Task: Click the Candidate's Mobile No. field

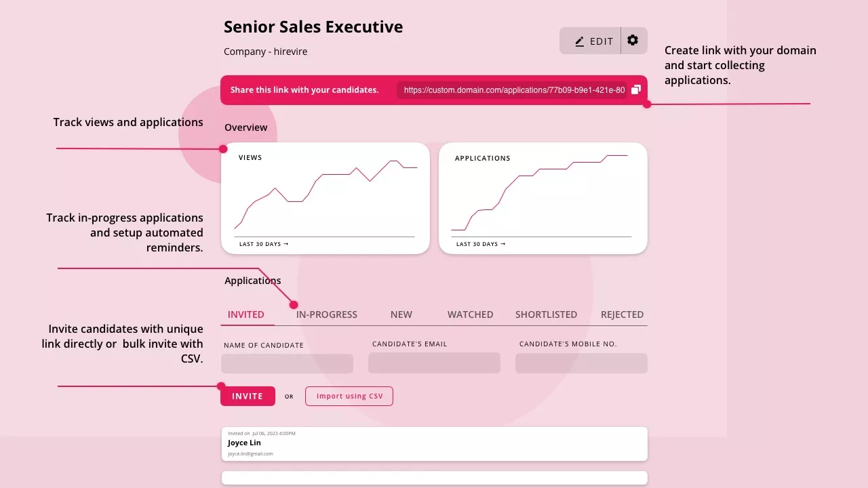Action: click(x=581, y=363)
